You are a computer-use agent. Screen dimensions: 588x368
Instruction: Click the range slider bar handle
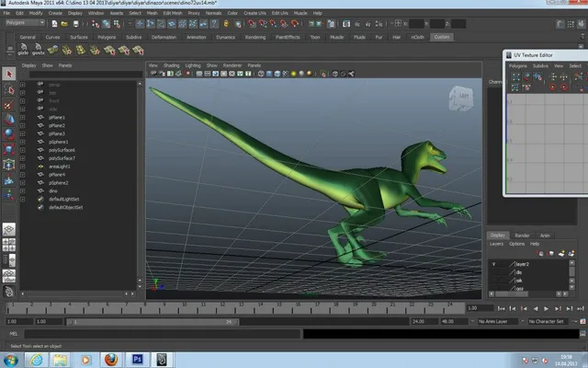(153, 322)
